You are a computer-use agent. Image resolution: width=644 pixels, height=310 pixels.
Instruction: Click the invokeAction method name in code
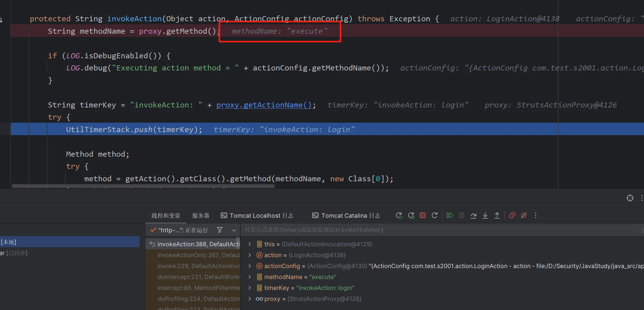coord(134,19)
